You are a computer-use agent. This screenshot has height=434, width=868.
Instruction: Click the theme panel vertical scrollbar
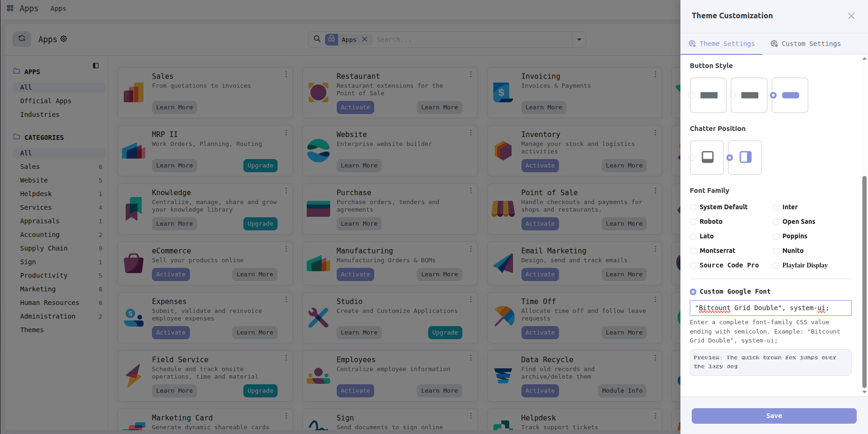(x=864, y=282)
